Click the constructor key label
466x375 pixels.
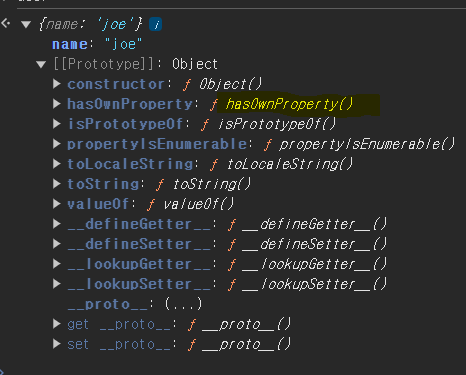tap(116, 84)
